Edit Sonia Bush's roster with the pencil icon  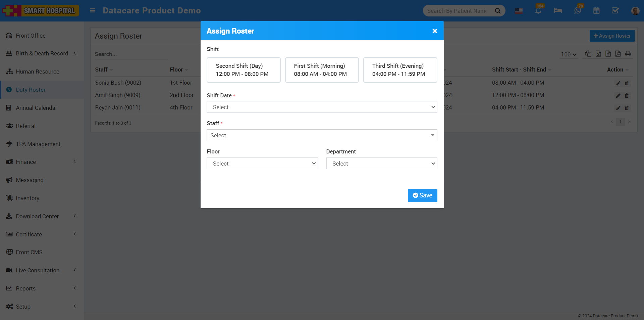click(x=618, y=83)
